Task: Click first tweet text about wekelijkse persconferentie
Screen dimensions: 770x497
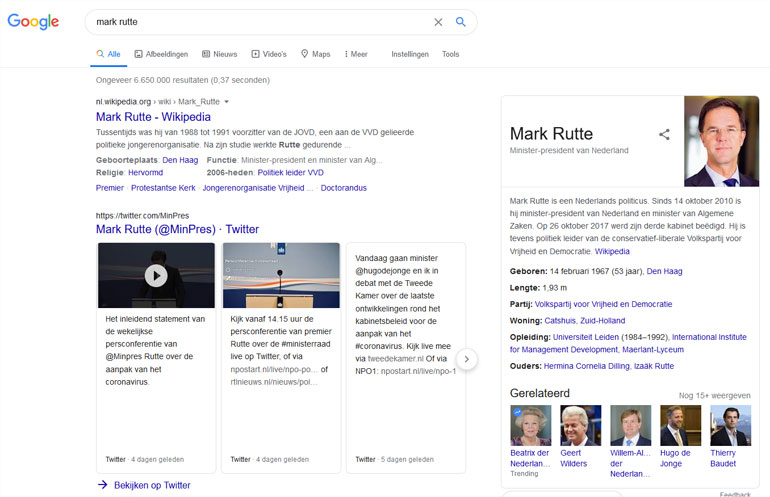Action: [x=155, y=350]
